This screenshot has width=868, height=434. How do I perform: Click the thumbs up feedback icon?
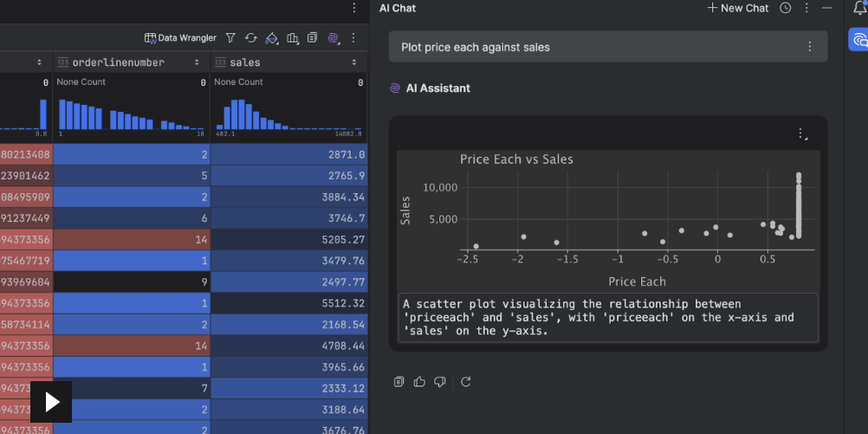419,381
